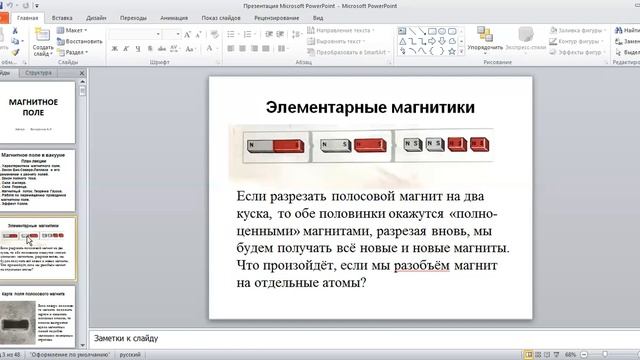
Task: Open the Дизайн ribbon tab
Action: (x=96, y=18)
